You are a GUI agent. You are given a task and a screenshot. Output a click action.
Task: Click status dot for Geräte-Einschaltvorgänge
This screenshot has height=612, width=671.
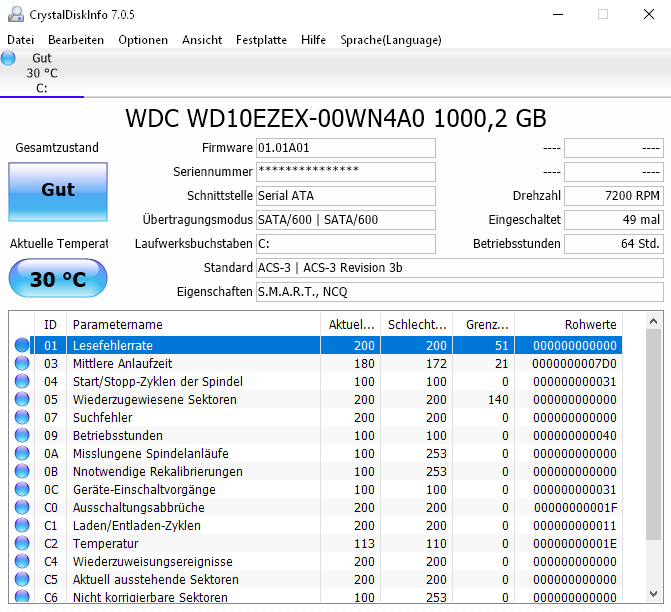point(22,489)
